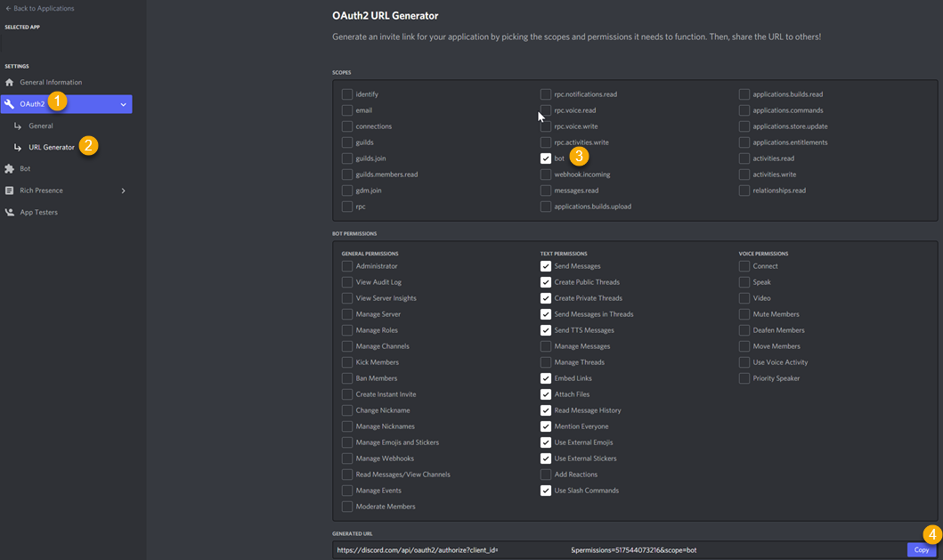Check the guilds scope box
Screen dimensions: 943x560
(347, 142)
